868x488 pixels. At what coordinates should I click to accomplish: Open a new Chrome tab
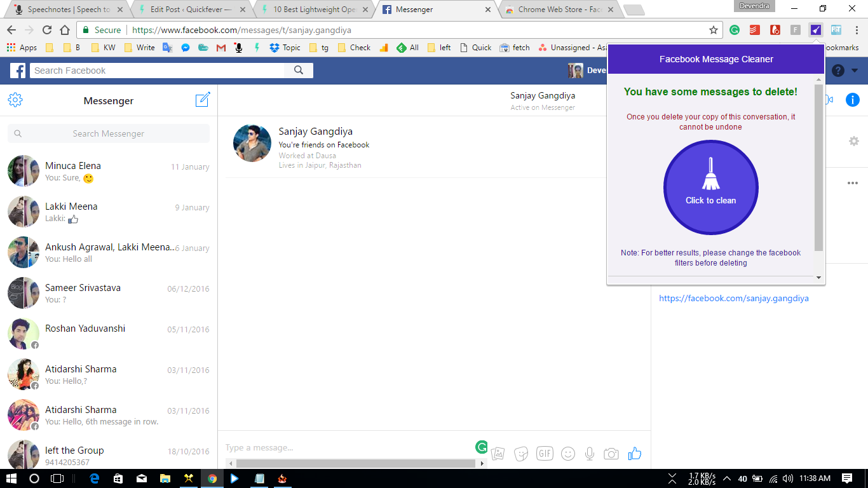[634, 10]
